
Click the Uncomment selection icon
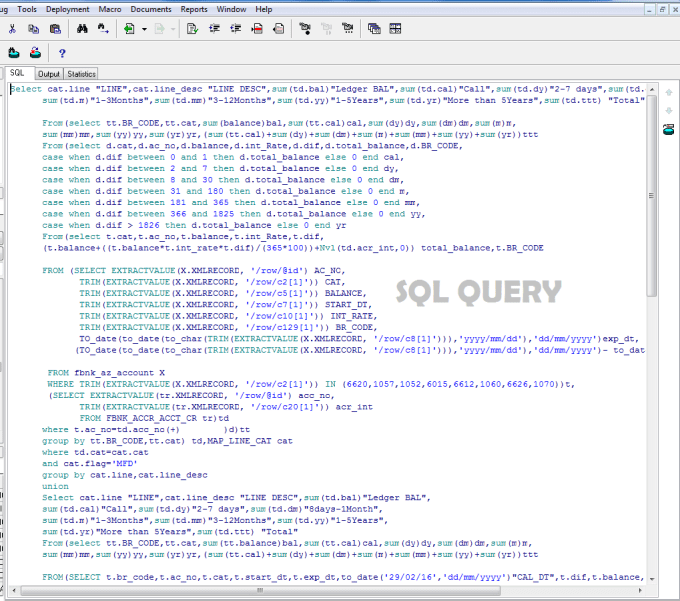pyautogui.click(x=278, y=29)
